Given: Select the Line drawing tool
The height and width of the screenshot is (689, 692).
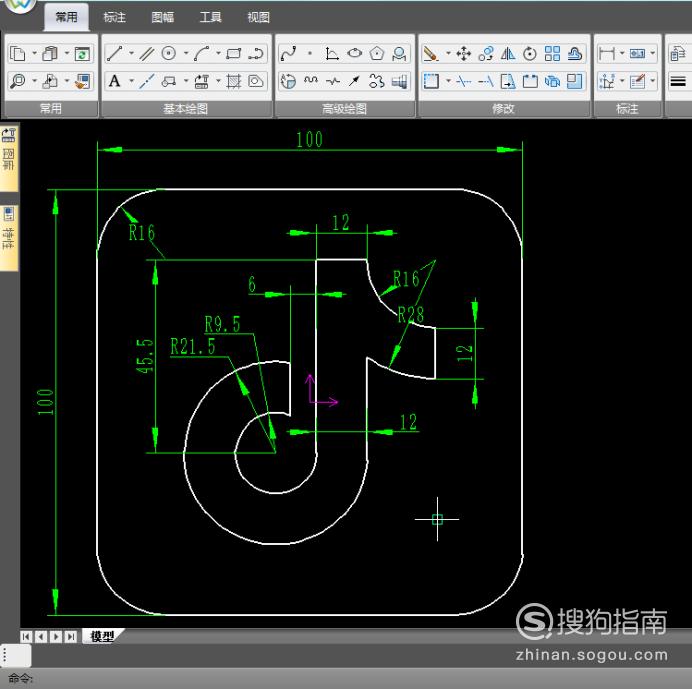Looking at the screenshot, I should (x=115, y=54).
